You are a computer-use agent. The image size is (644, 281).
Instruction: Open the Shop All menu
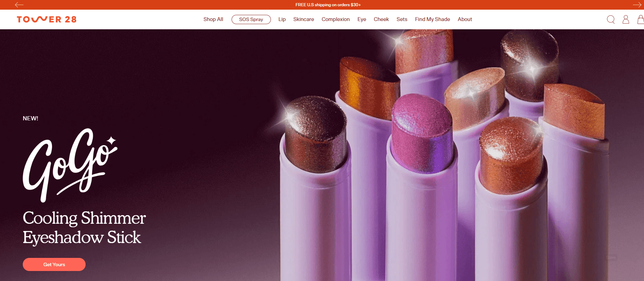pyautogui.click(x=213, y=19)
